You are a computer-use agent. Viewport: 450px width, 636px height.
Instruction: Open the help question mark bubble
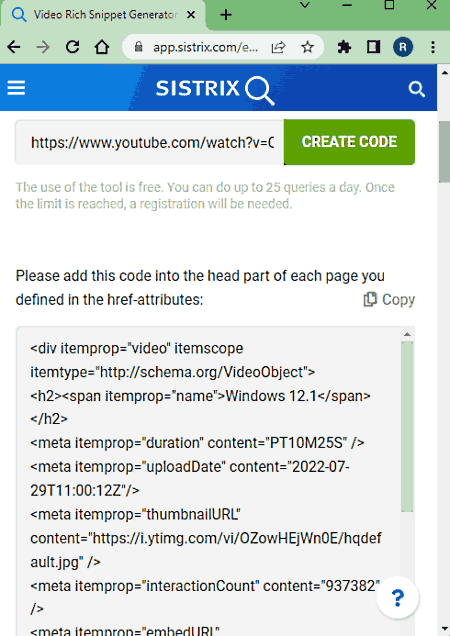tap(398, 597)
